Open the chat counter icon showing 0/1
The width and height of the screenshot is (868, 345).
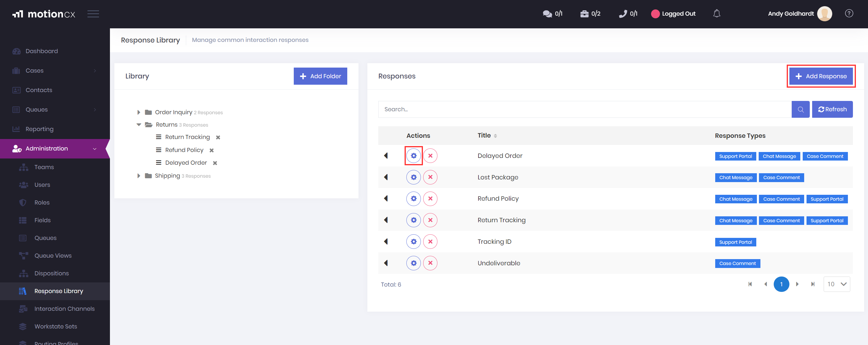[x=553, y=14]
